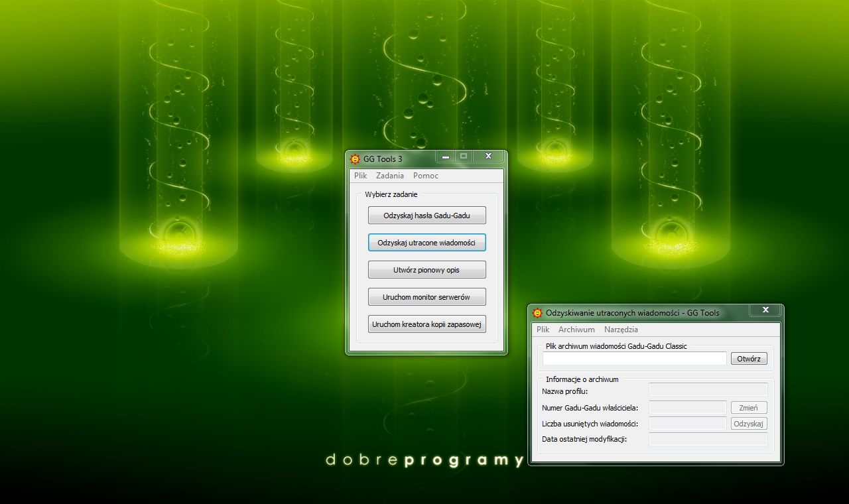Launch Uruchom monitor serwerów

tap(427, 297)
